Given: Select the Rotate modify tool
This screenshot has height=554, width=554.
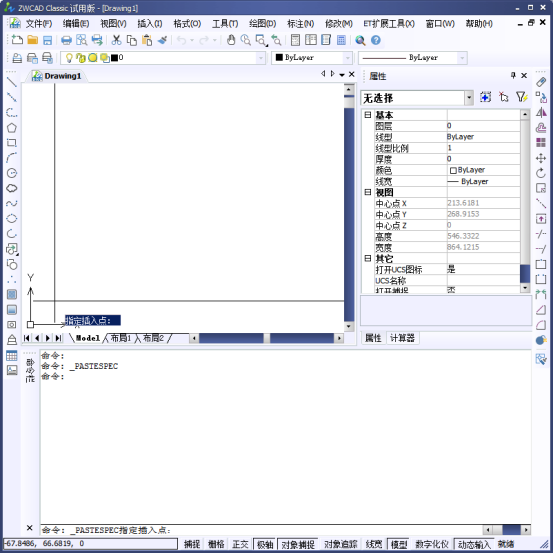Looking at the screenshot, I should pyautogui.click(x=541, y=173).
